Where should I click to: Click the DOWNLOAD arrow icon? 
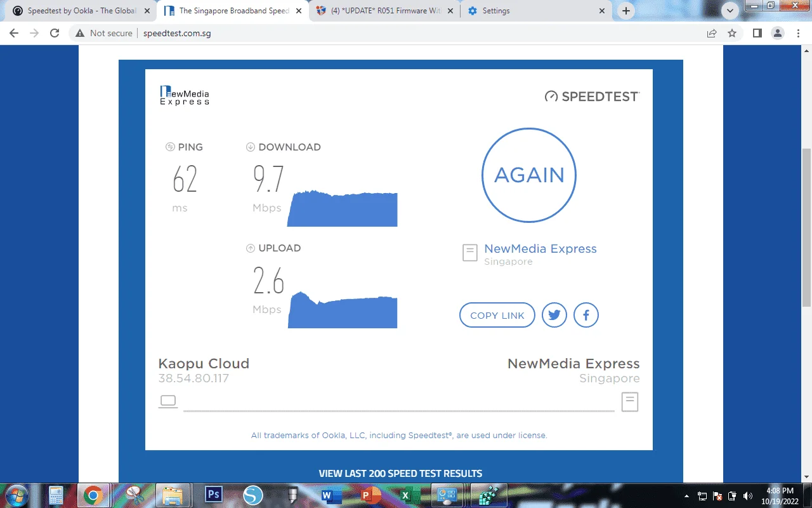[251, 147]
